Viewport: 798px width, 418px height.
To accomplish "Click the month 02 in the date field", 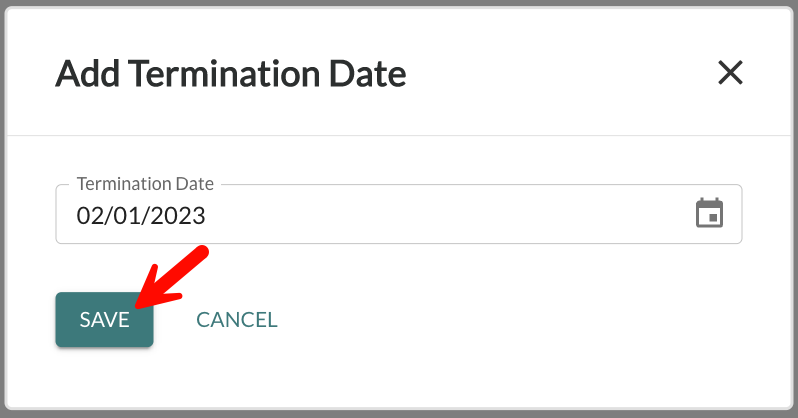I will click(90, 215).
